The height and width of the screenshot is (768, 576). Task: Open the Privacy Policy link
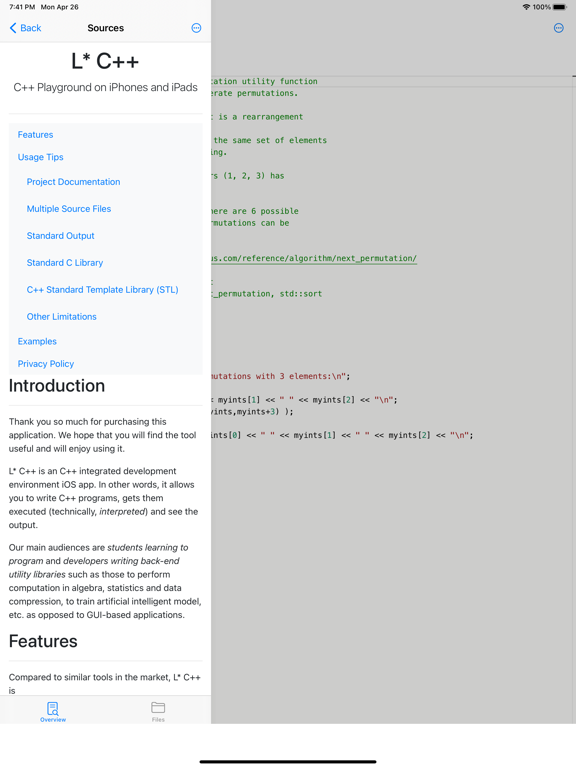click(46, 364)
